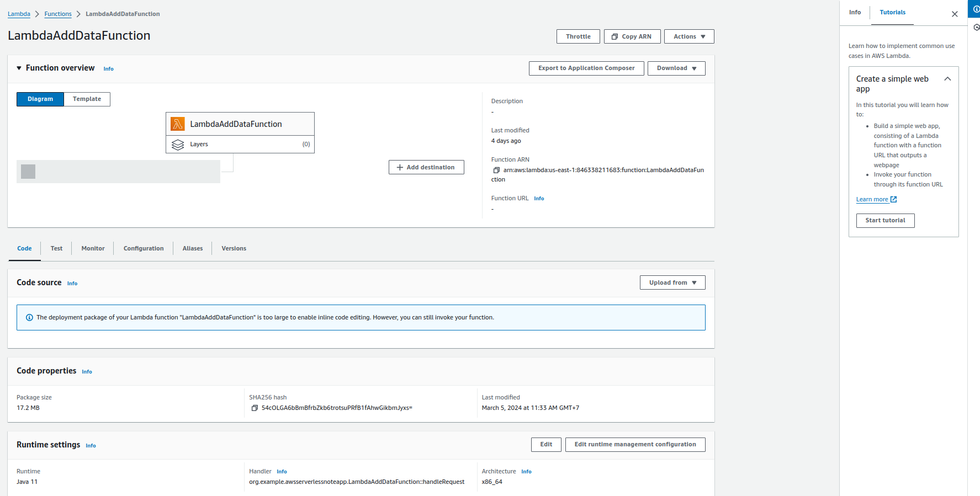Switch to Diagram view
Viewport: 980px width, 496px height.
pyautogui.click(x=40, y=99)
